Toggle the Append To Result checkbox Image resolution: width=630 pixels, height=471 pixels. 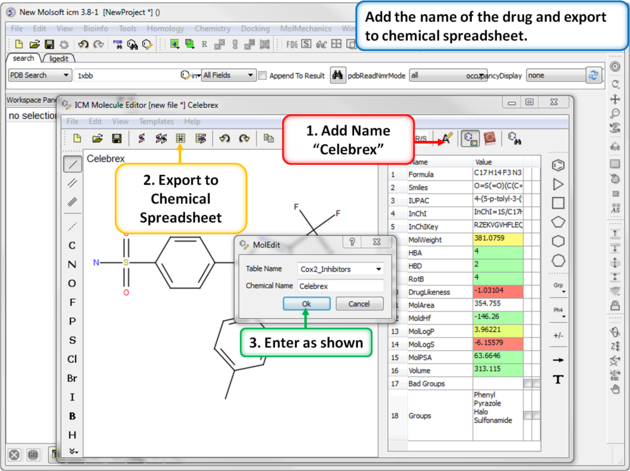tap(262, 76)
